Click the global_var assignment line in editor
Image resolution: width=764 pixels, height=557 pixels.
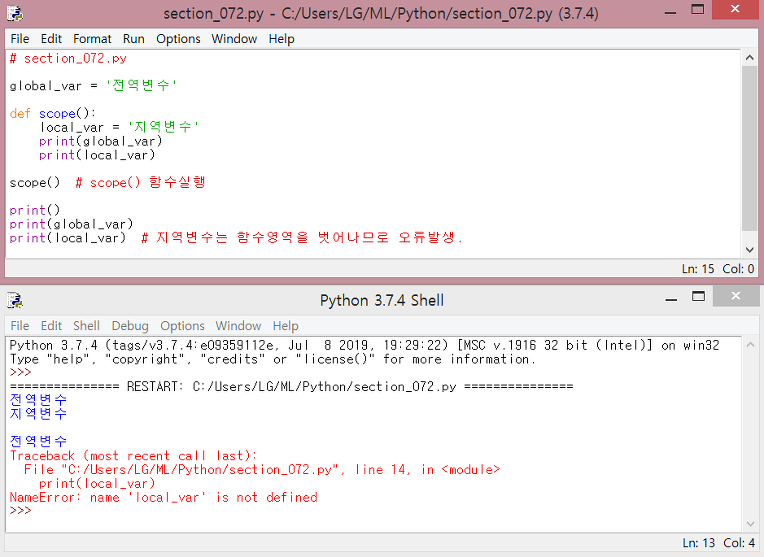click(93, 86)
